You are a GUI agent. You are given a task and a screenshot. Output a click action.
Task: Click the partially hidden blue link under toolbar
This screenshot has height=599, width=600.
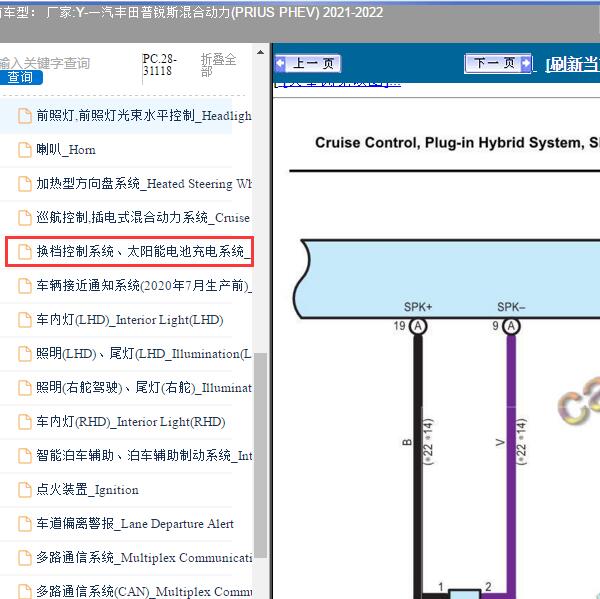click(x=338, y=85)
